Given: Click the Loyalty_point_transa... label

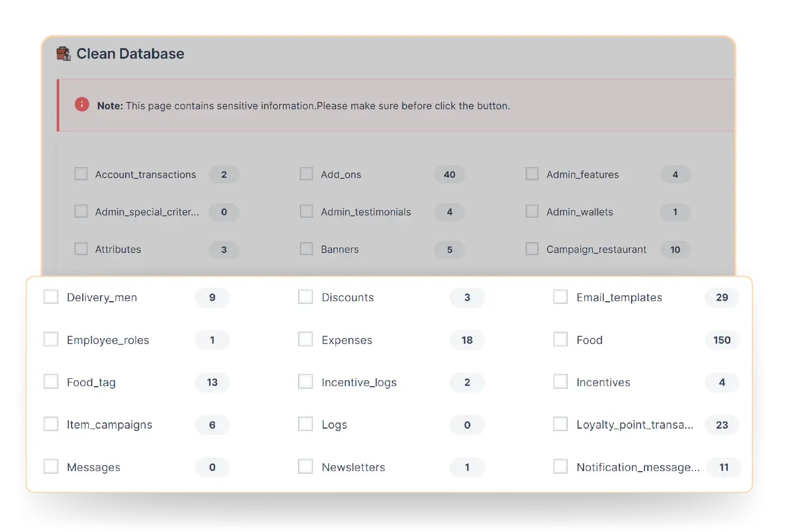Looking at the screenshot, I should click(634, 425).
